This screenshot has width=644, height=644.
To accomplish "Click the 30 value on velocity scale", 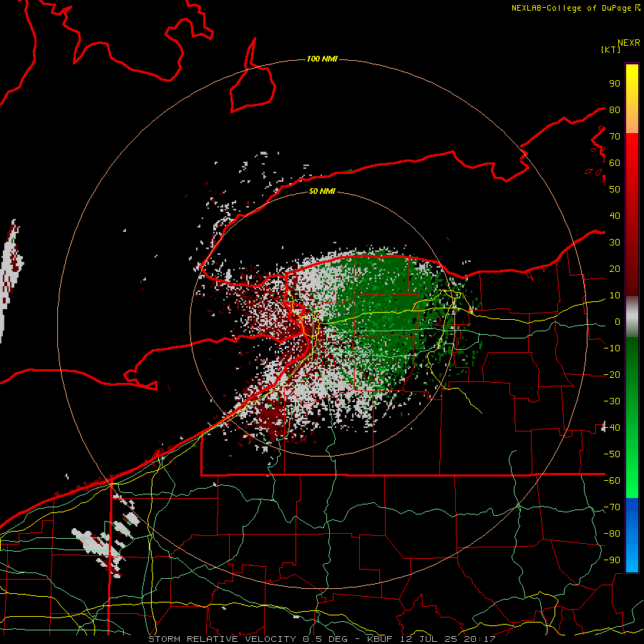I will (615, 243).
